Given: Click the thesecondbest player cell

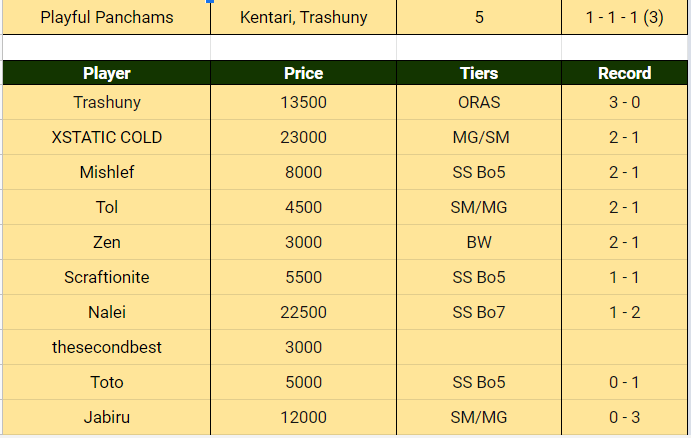Looking at the screenshot, I should point(107,347).
